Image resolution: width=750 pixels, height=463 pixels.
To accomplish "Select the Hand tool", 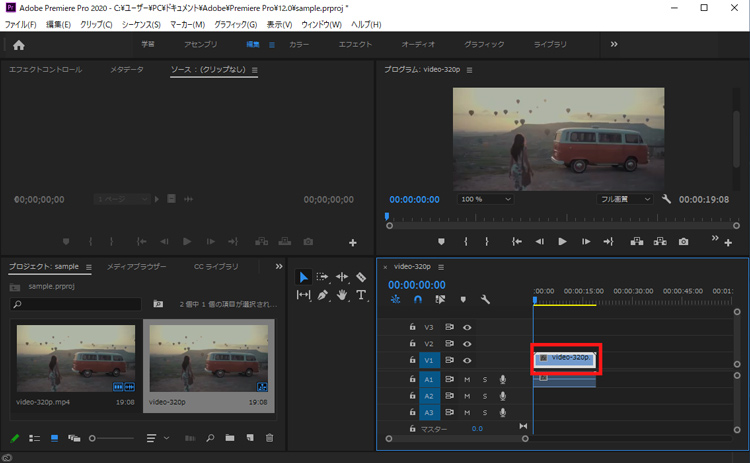I will point(342,295).
